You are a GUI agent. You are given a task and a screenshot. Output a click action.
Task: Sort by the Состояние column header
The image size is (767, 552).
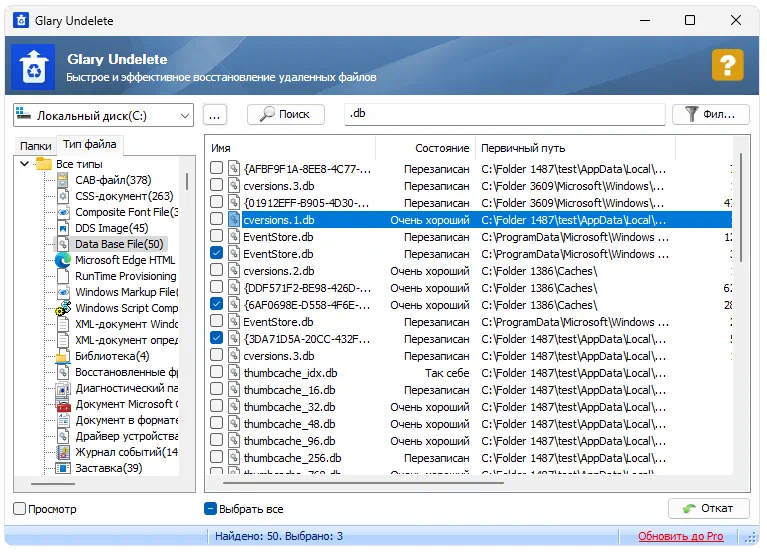(425, 148)
